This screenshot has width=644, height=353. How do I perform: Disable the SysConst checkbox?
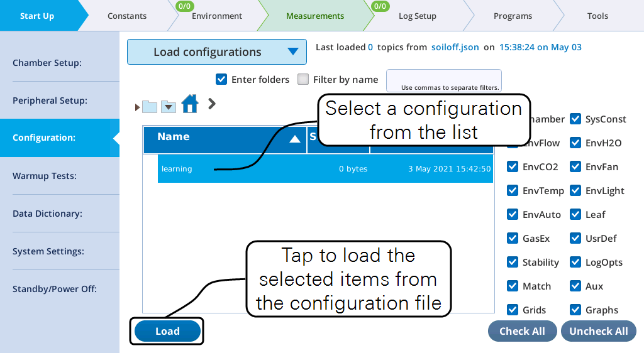[575, 119]
